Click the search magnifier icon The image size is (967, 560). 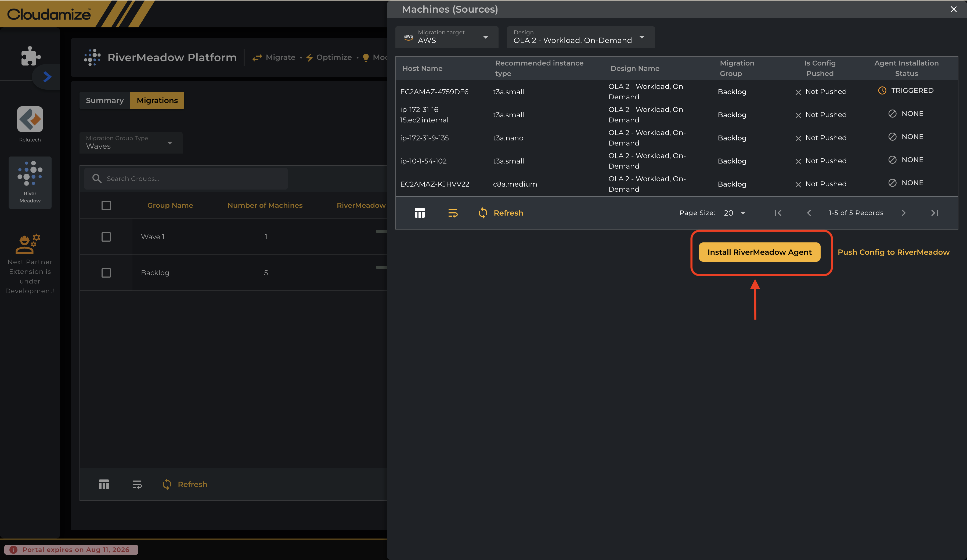[x=97, y=179]
